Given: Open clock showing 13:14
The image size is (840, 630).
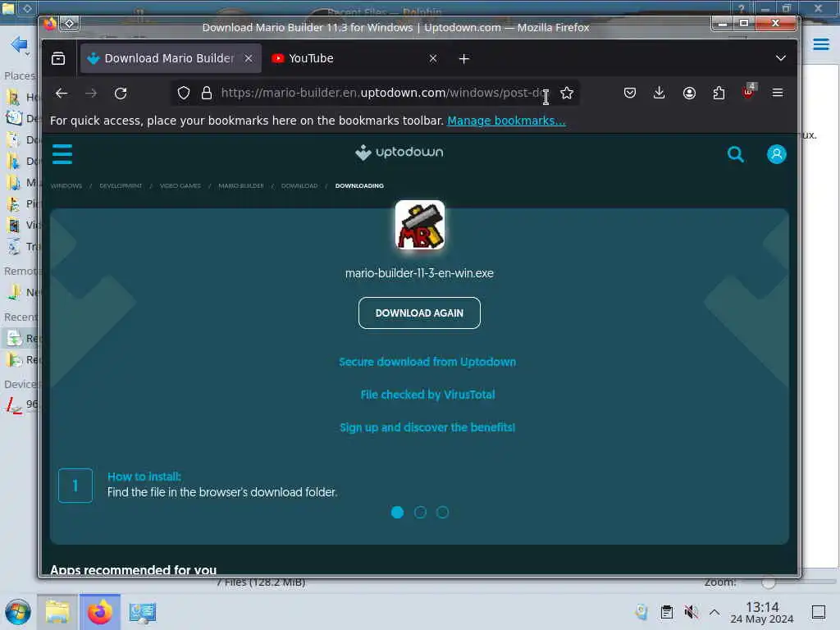Looking at the screenshot, I should coord(762,612).
